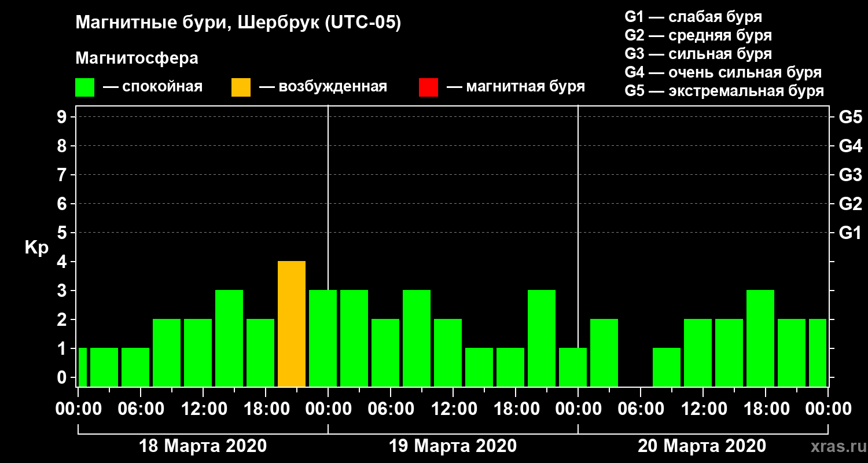The height and width of the screenshot is (463, 868).
Task: Click the chart title 'Магнитные бури, Шербрук (UTC-05)'
Action: click(x=238, y=24)
